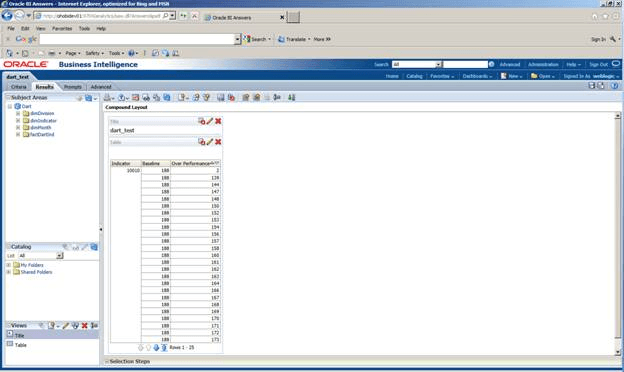The height and width of the screenshot is (372, 624).
Task: Open the Catalog List dropdown
Action: [60, 255]
